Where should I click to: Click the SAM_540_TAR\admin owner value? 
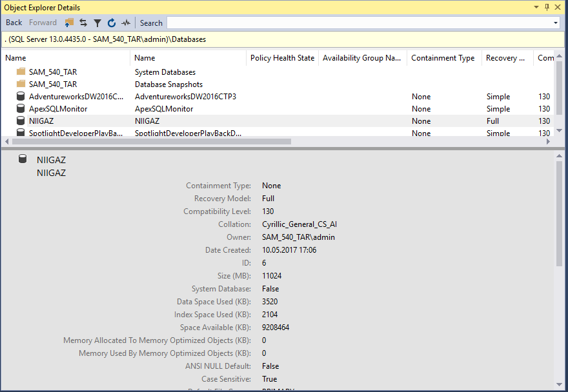[x=298, y=237]
